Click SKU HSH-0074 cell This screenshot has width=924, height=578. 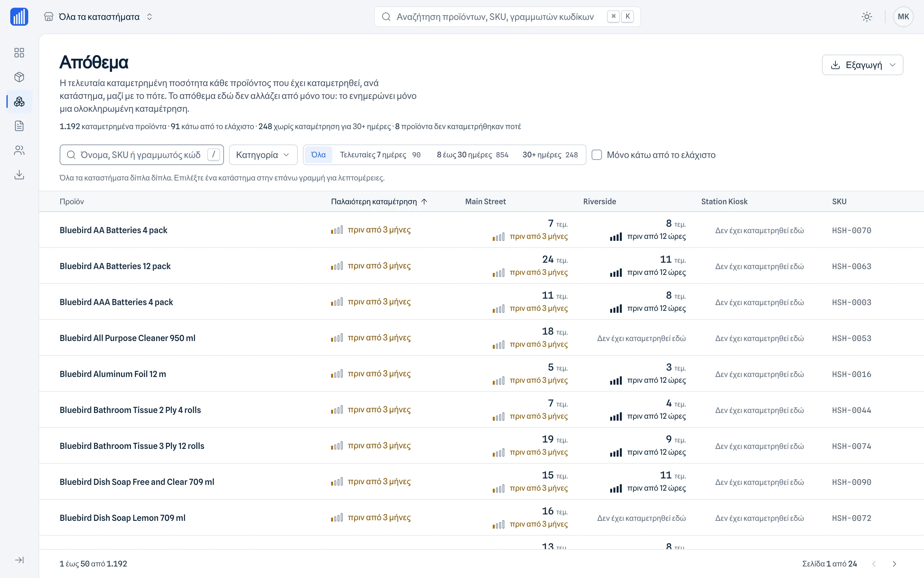click(851, 446)
